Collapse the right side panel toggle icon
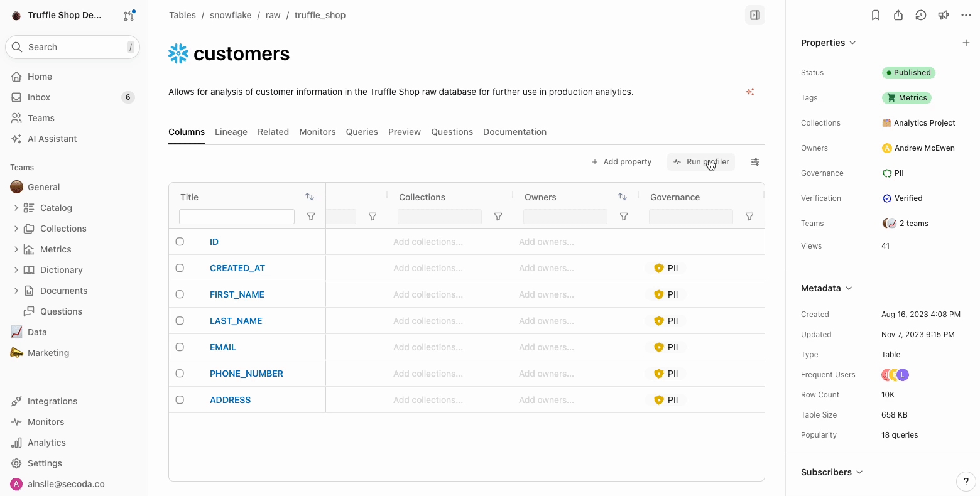This screenshot has height=496, width=980. click(x=755, y=15)
